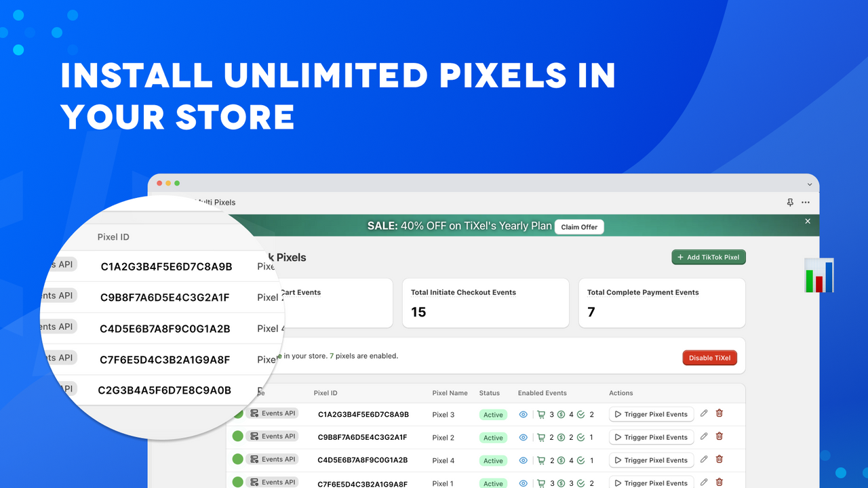Click the Status column header

coord(490,393)
